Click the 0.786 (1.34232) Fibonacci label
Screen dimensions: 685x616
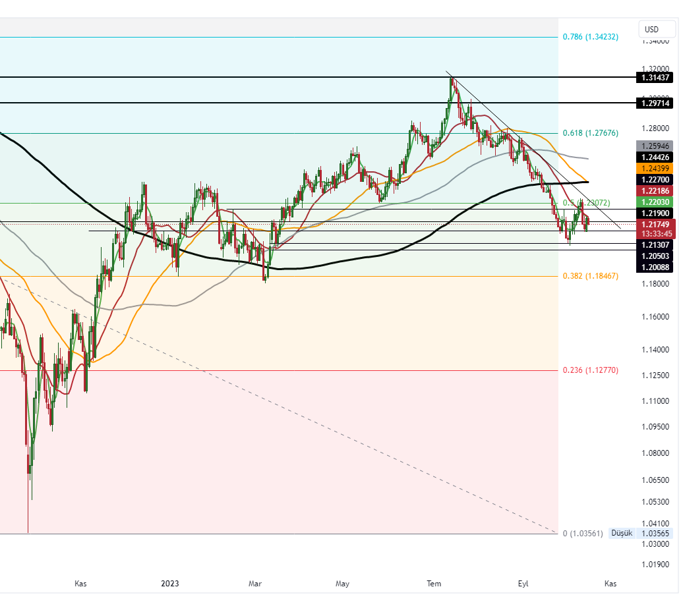(589, 38)
